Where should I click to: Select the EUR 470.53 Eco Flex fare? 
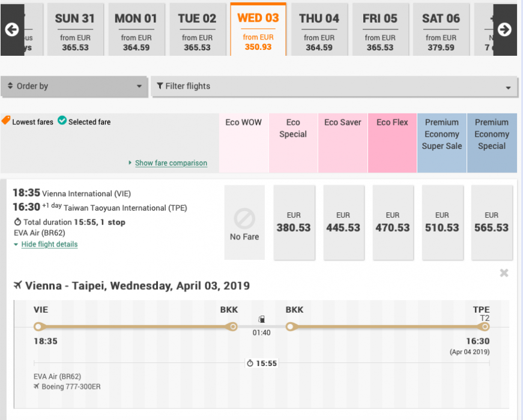(x=392, y=222)
